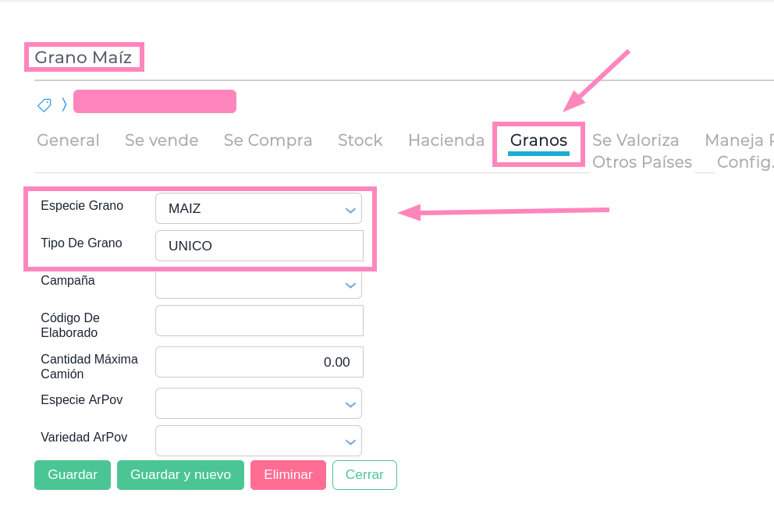Open the Especie Grano dropdown
Viewport: 774px width, 532px height.
click(258, 208)
